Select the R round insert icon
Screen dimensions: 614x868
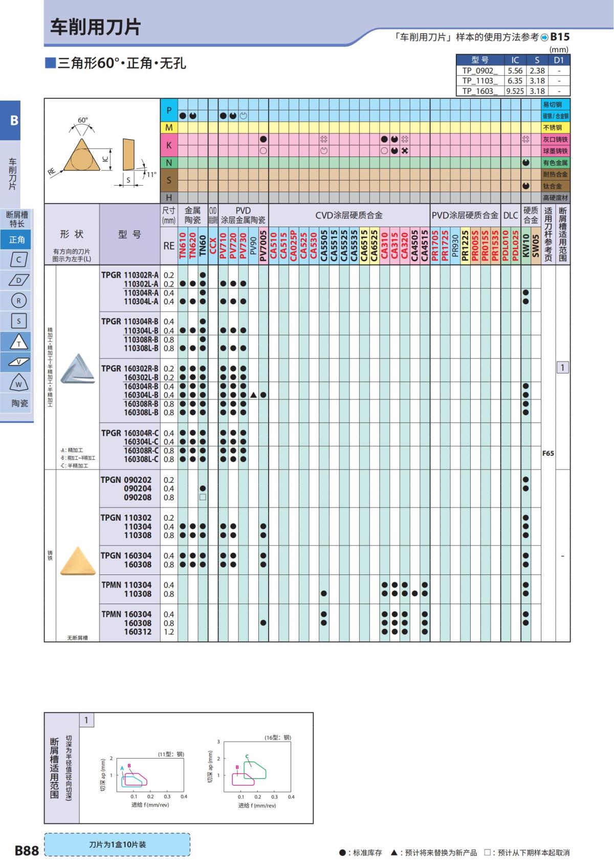[x=19, y=300]
